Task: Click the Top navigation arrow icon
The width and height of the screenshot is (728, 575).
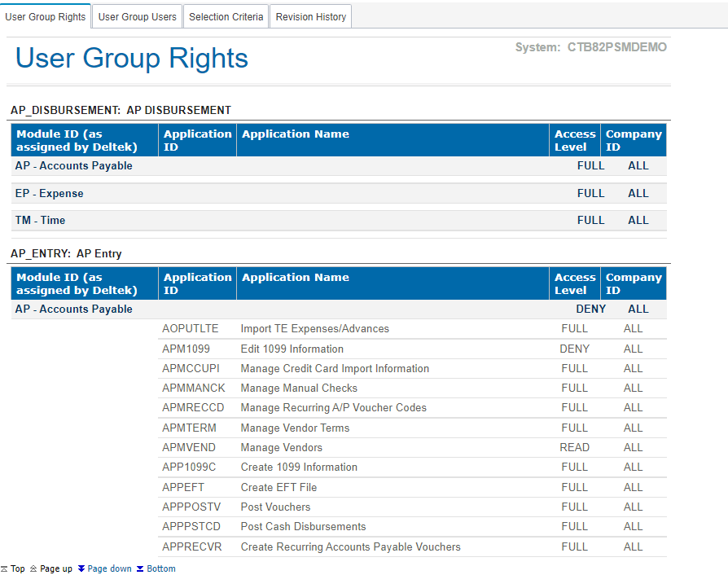Action: (x=4, y=568)
